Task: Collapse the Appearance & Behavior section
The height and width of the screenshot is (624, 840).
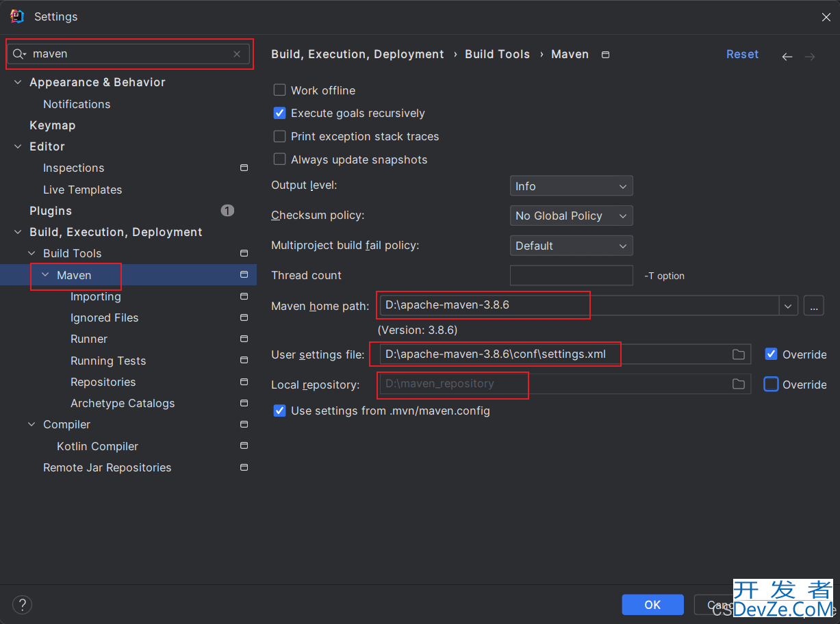Action: (18, 82)
